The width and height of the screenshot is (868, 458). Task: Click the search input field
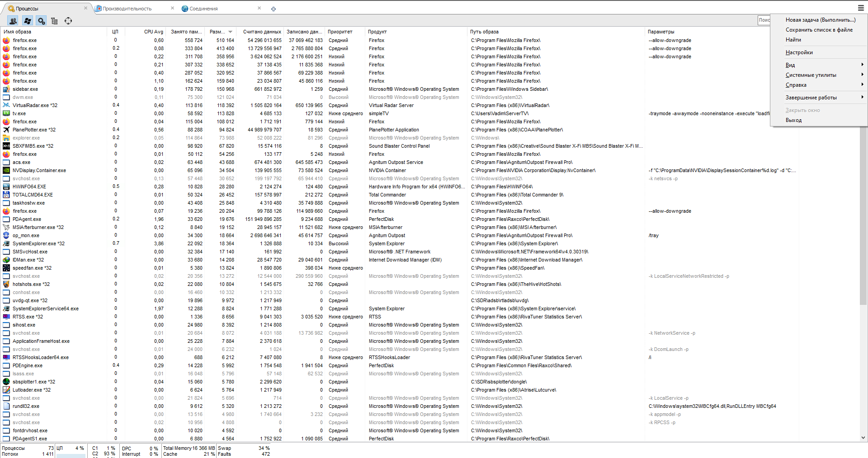(764, 20)
